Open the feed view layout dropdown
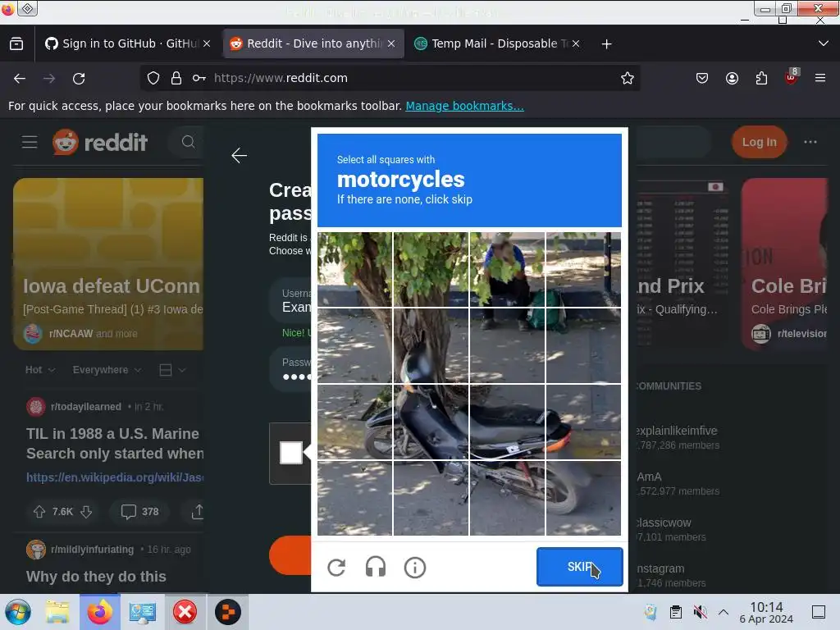 tap(172, 370)
